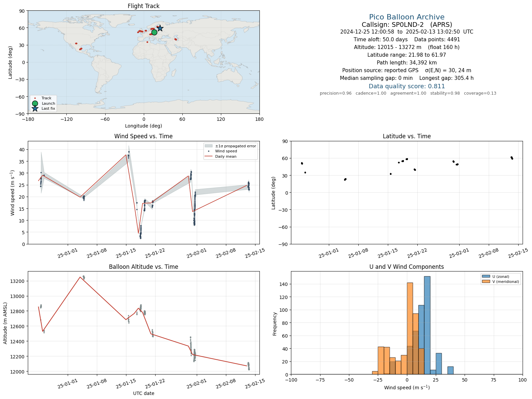Pick the ±1σ propagated error gray swatch

pos(209,146)
